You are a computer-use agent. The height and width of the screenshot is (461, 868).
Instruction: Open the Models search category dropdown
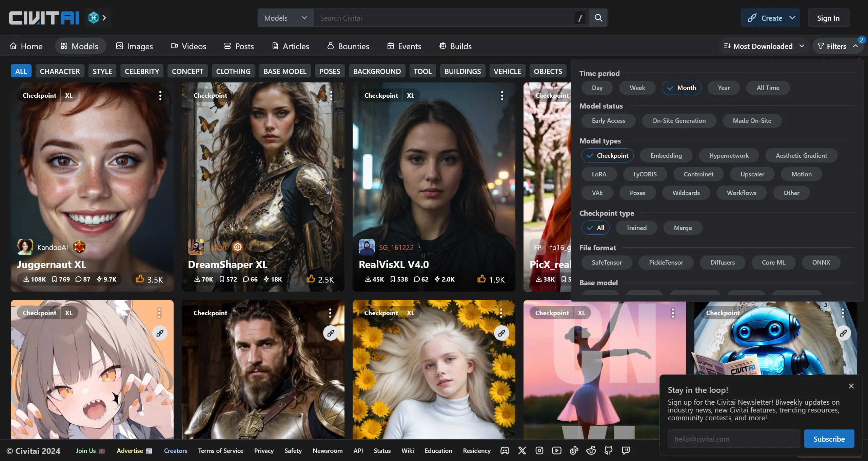pos(285,18)
